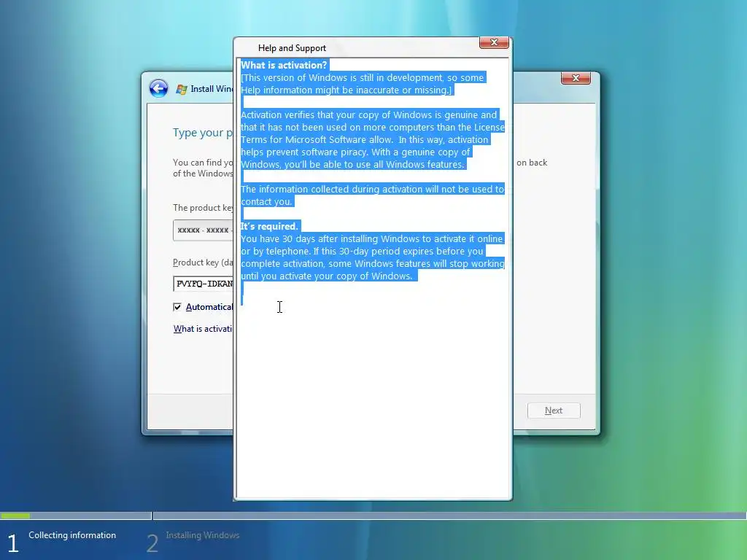Close the Install Windows dialog

[576, 78]
